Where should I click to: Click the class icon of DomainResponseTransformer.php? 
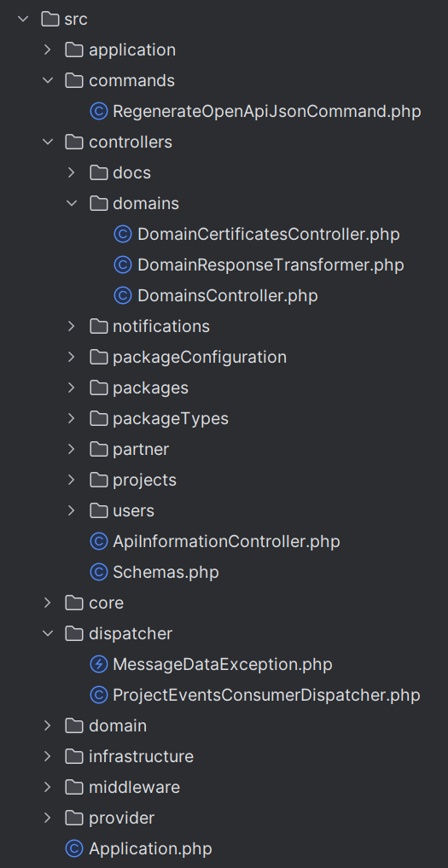pos(122,265)
